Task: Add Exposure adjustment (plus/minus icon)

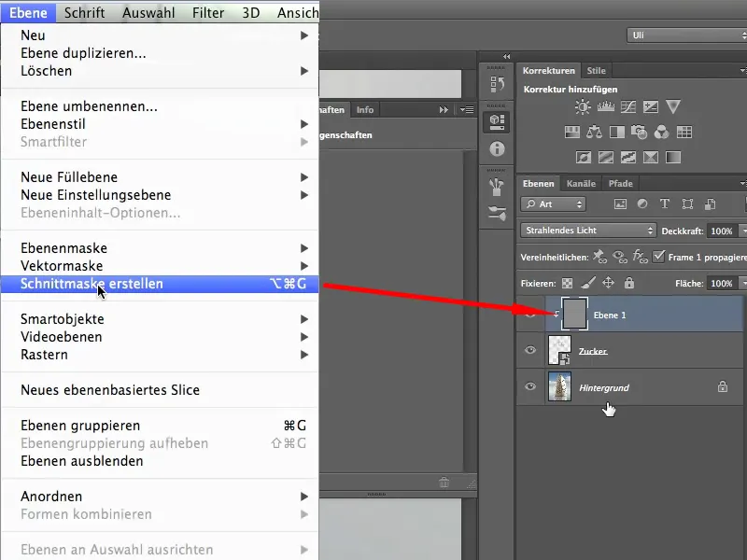Action: coord(650,106)
